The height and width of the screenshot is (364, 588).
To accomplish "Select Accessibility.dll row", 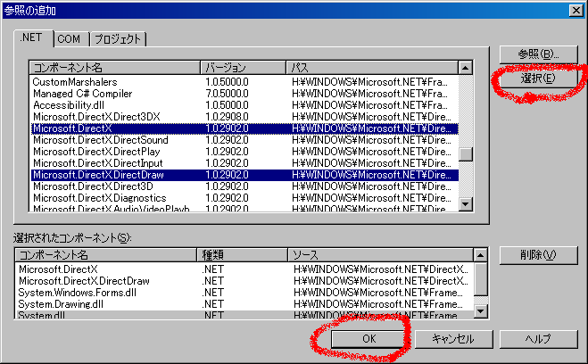I will [x=244, y=105].
